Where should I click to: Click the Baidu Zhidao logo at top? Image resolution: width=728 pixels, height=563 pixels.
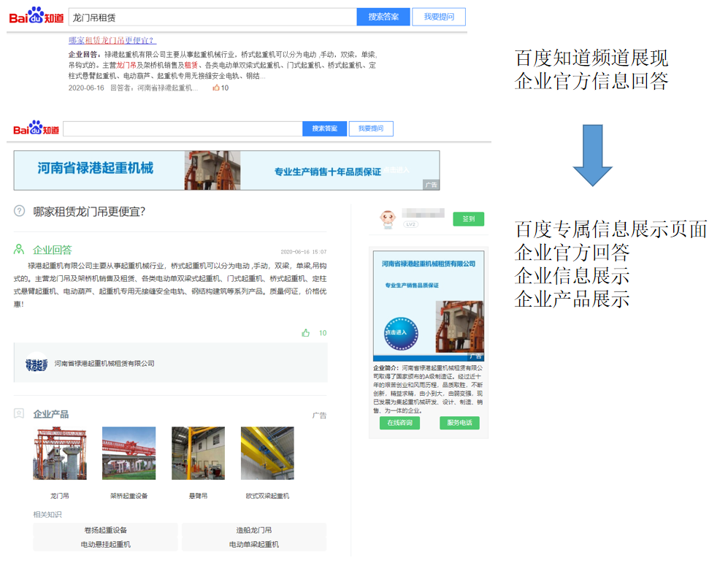pyautogui.click(x=36, y=16)
